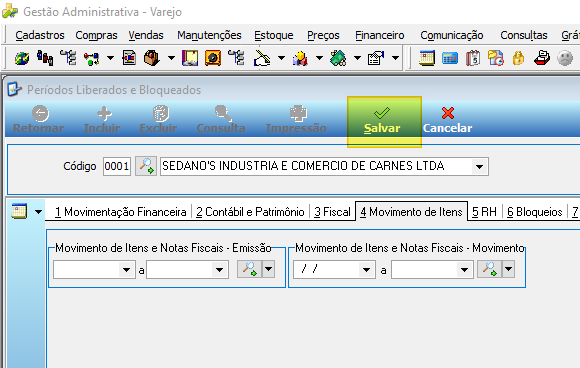The image size is (580, 368).
Task: Open the first tree structure toolbar icon
Action: point(68,58)
